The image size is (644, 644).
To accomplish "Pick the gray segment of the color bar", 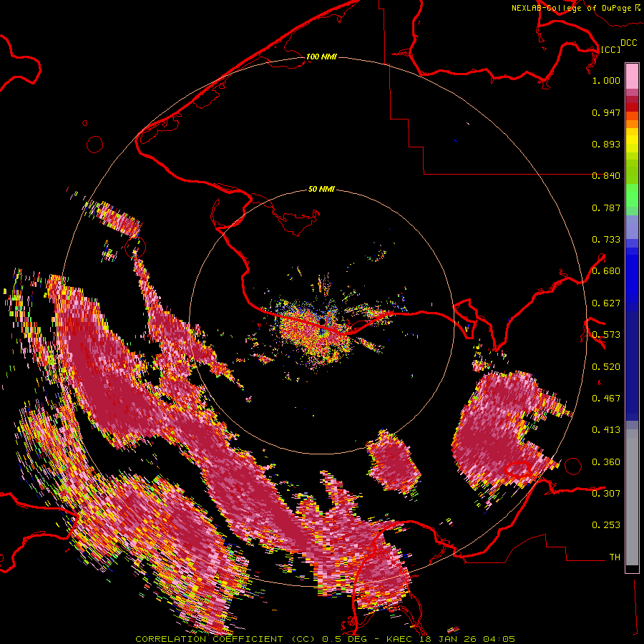I will point(632,497).
